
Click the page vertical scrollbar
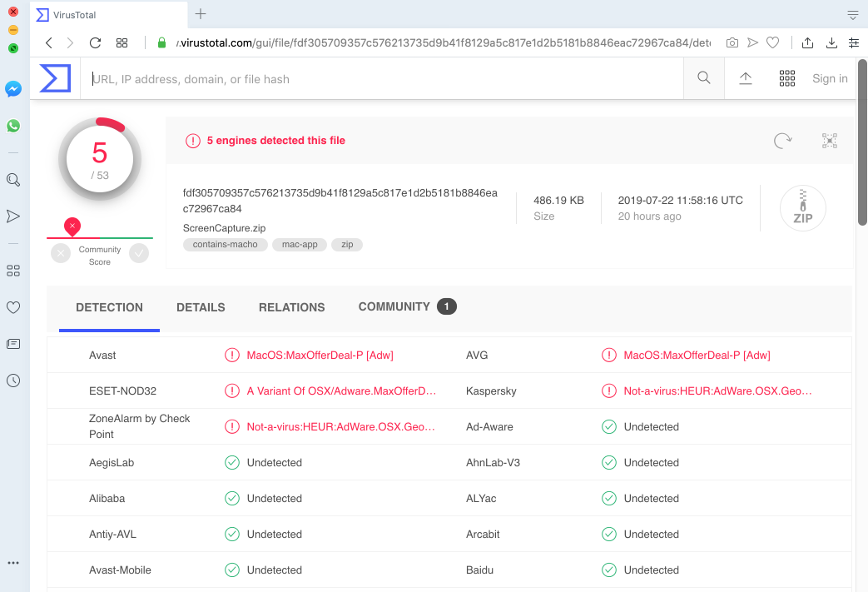coord(862,143)
